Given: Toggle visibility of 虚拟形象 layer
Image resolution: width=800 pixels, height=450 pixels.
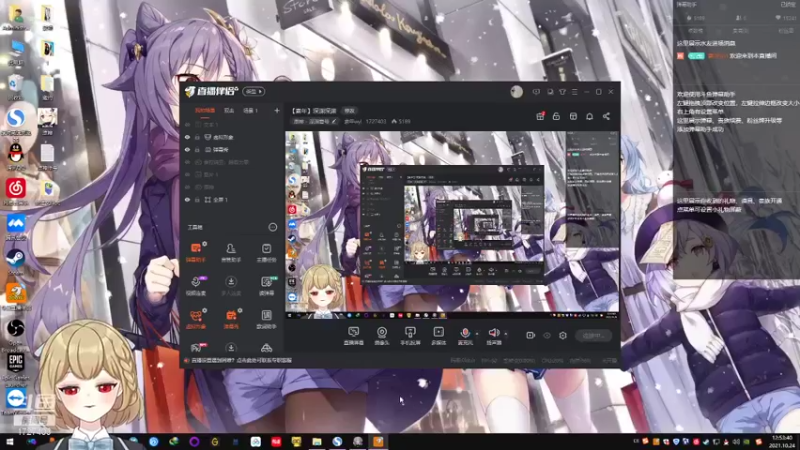Looking at the screenshot, I should tap(187, 137).
